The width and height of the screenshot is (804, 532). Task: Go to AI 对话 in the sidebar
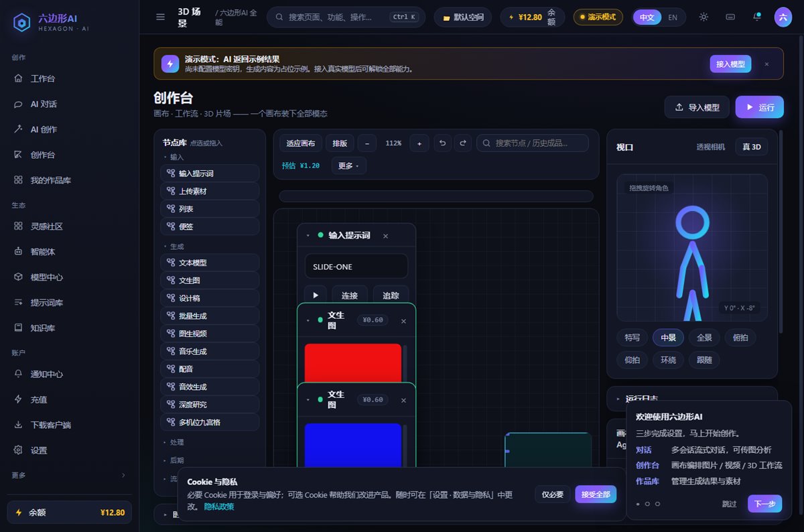click(69, 104)
